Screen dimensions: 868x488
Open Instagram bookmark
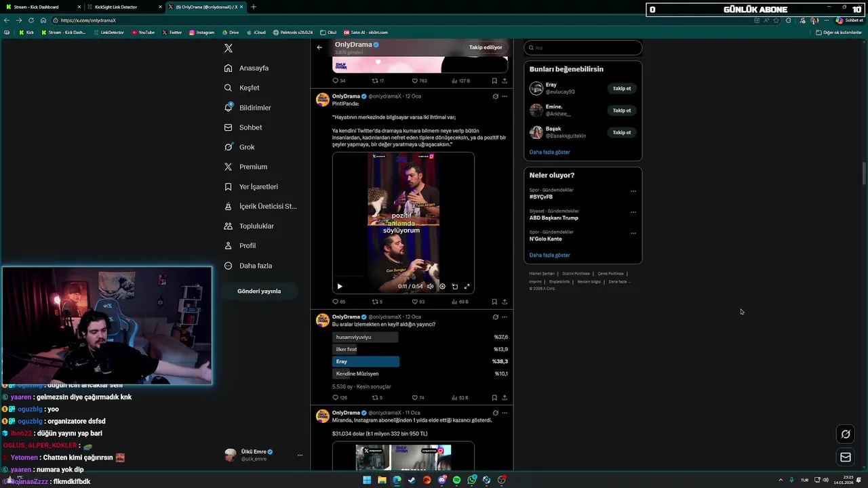[201, 33]
